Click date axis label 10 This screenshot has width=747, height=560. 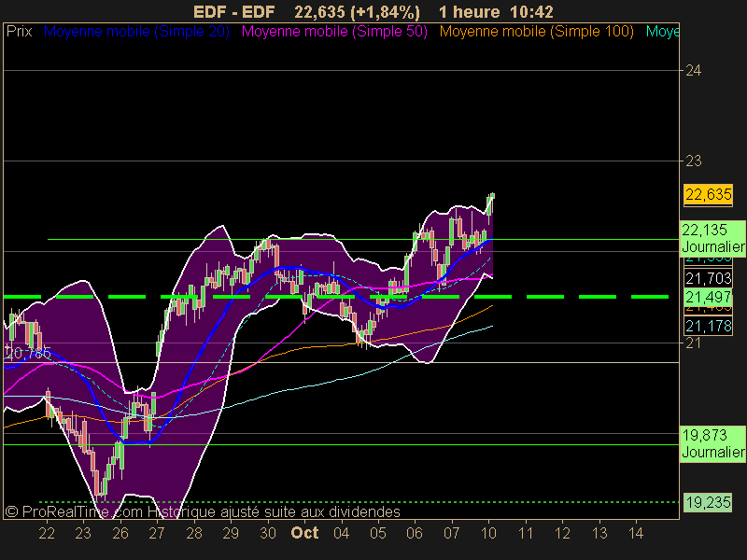488,533
